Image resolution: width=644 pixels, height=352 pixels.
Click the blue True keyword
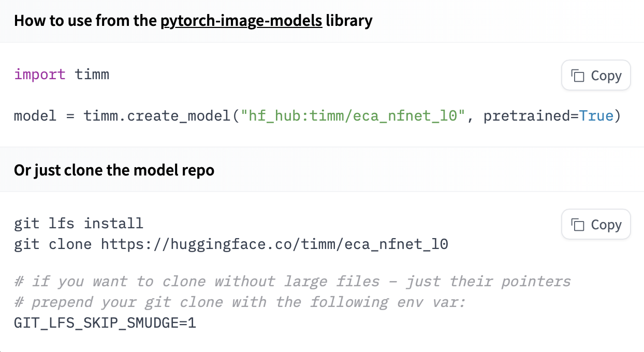(x=596, y=115)
